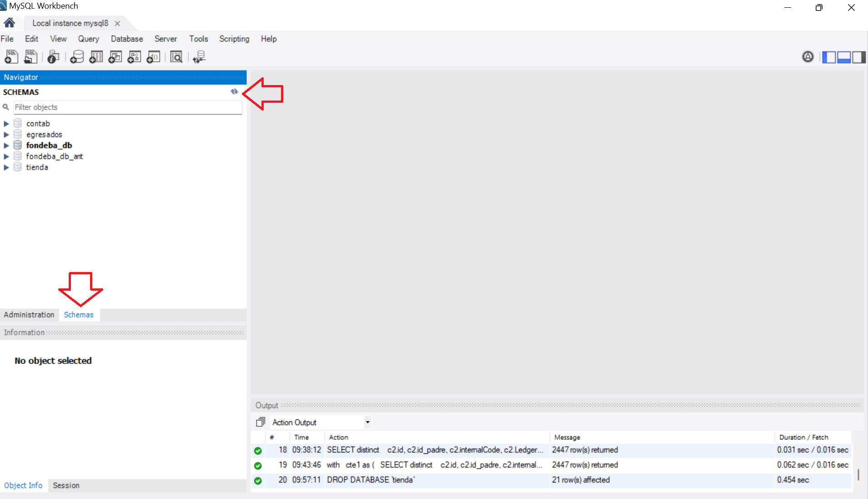Expand the contab schema

tap(6, 124)
